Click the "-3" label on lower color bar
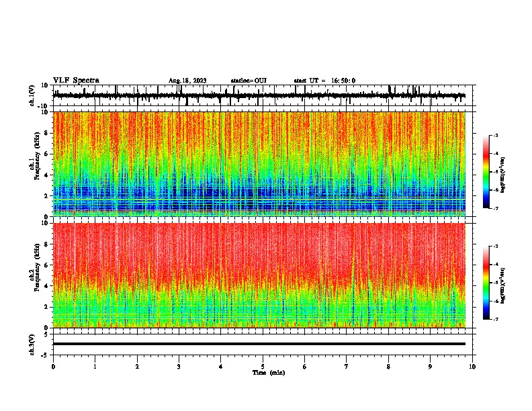Image resolution: width=532 pixels, height=411 pixels. pyautogui.click(x=495, y=246)
